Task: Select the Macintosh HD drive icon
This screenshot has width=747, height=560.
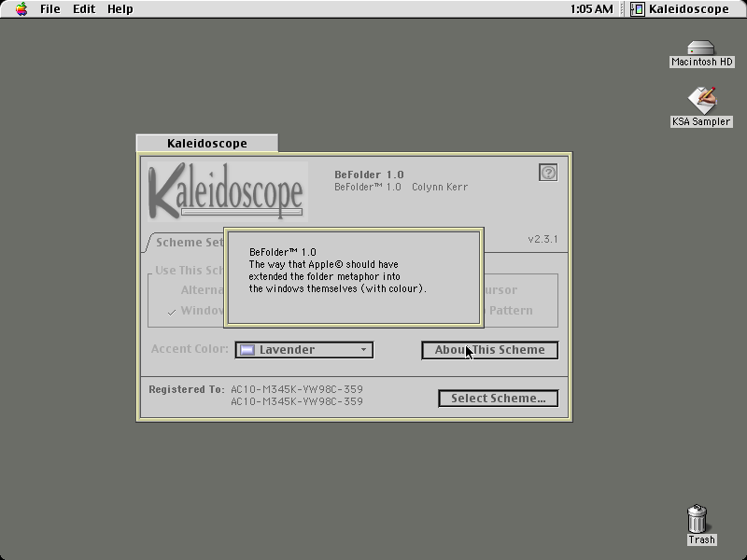Action: point(701,49)
